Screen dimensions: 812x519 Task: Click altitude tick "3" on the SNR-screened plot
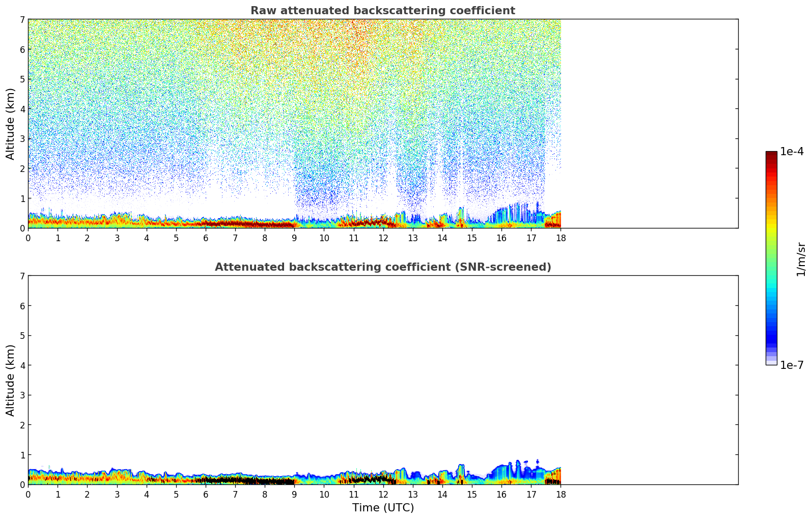click(x=22, y=395)
